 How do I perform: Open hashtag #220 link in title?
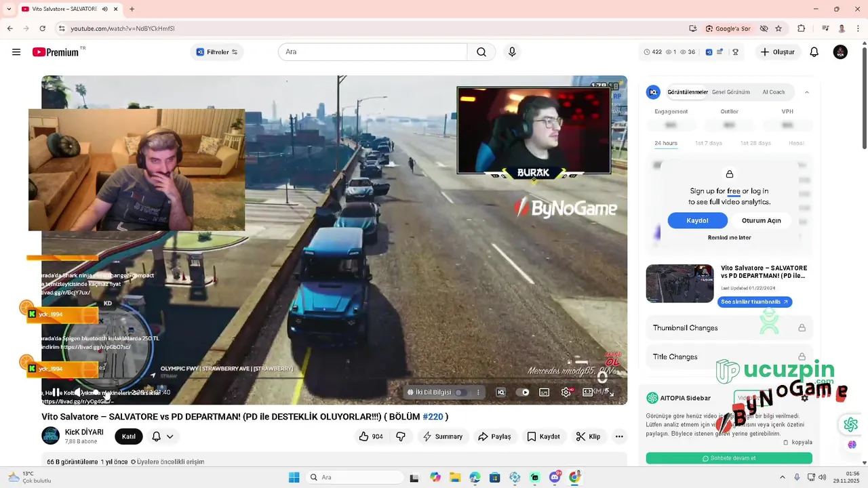[433, 417]
